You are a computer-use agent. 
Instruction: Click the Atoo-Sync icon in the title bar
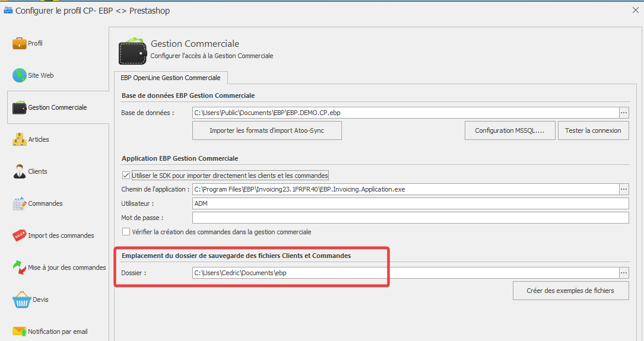coord(8,10)
